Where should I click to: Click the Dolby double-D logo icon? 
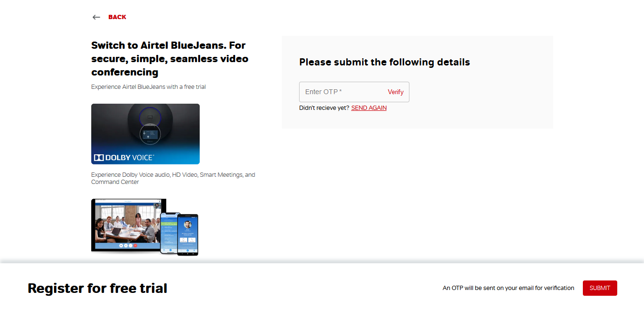[99, 157]
